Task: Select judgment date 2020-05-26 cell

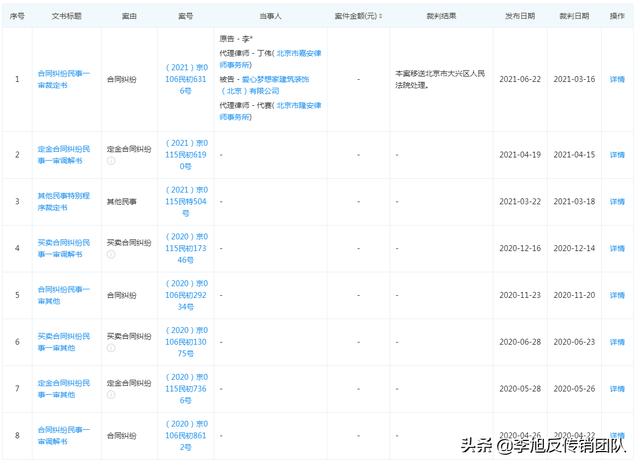Action: (574, 389)
